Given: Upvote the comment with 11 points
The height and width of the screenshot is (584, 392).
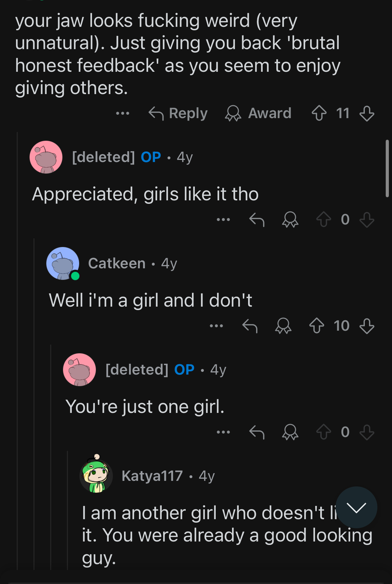Looking at the screenshot, I should pyautogui.click(x=319, y=113).
